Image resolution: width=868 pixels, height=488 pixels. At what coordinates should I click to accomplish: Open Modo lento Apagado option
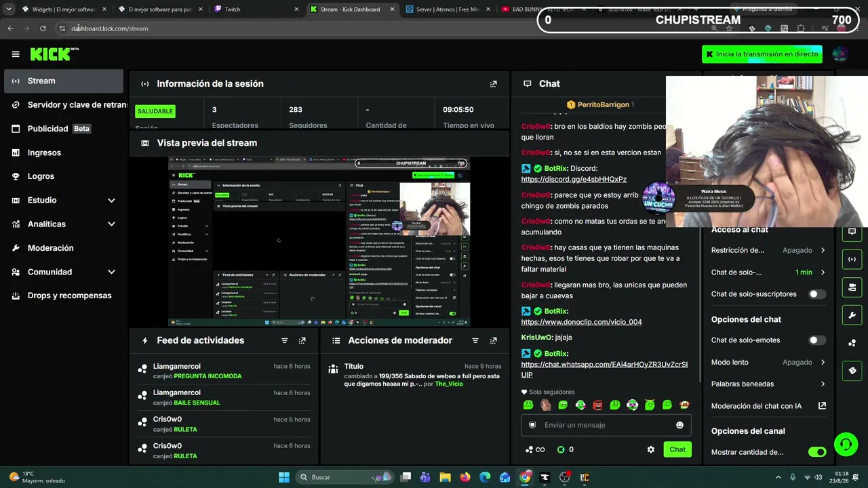[768, 362]
